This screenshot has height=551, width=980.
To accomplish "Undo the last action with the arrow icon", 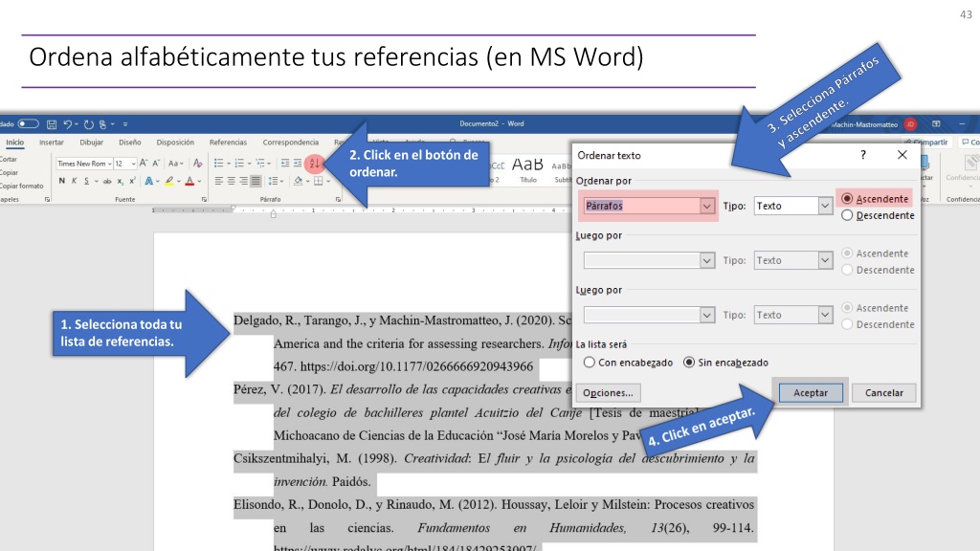I will (67, 124).
